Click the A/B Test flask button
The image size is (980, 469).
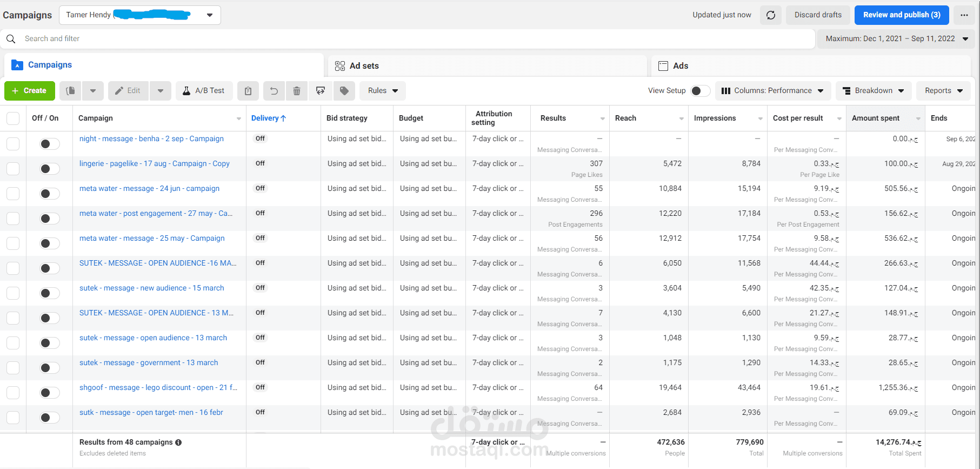click(x=204, y=91)
